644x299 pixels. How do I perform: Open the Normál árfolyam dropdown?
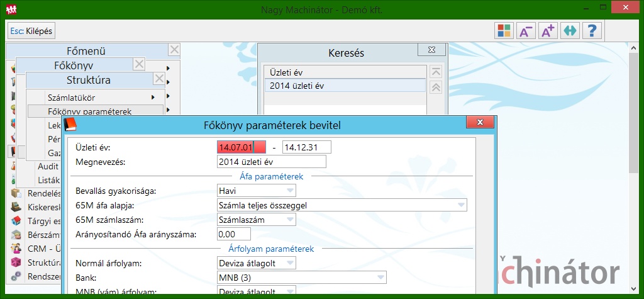pyautogui.click(x=291, y=263)
